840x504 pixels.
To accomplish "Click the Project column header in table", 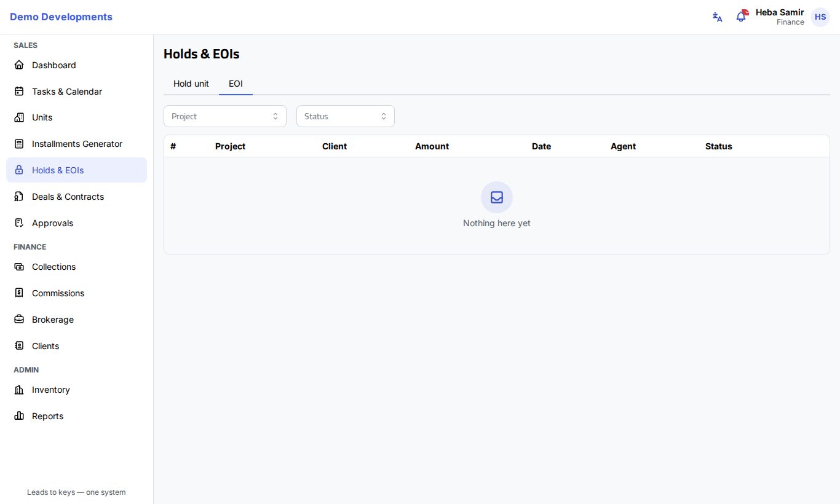I will pos(230,146).
